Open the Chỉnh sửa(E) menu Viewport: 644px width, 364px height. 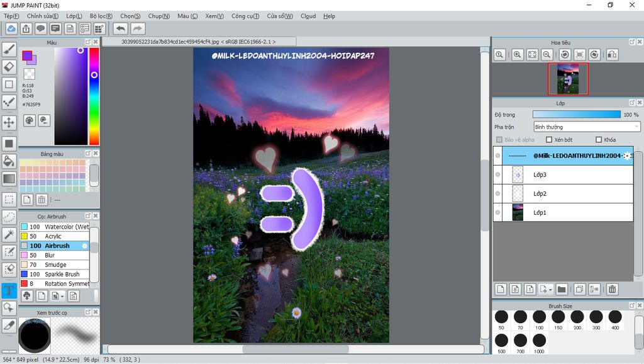click(43, 16)
